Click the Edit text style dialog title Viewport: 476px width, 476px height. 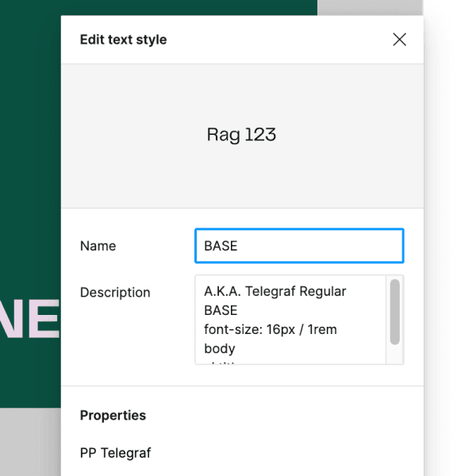pos(123,40)
